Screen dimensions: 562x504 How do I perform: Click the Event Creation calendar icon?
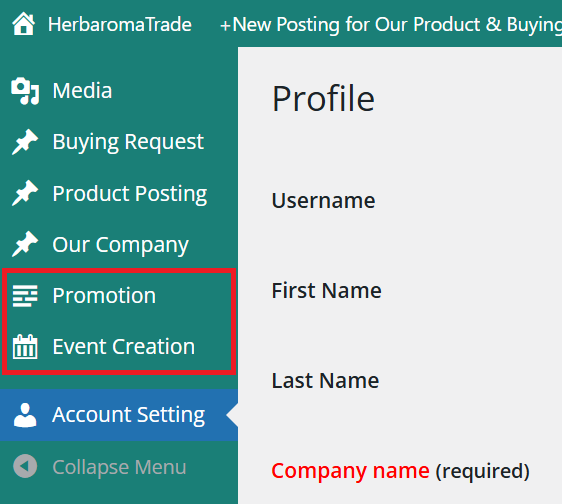[25, 347]
